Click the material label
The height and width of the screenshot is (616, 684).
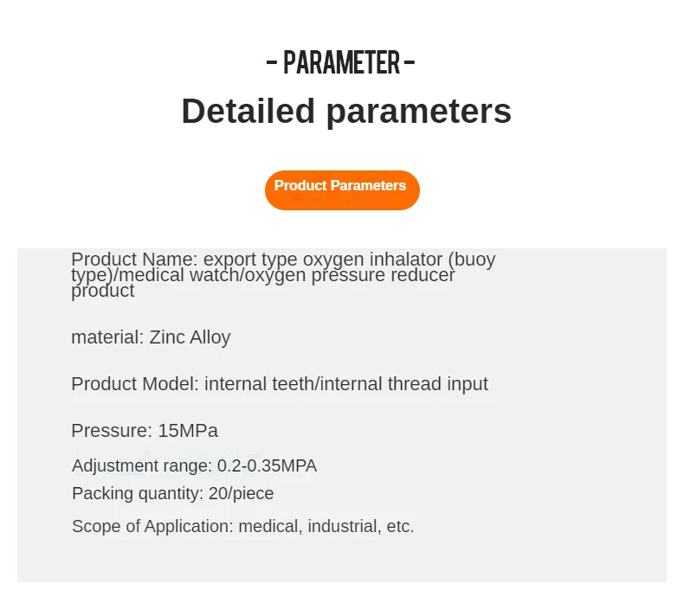106,337
